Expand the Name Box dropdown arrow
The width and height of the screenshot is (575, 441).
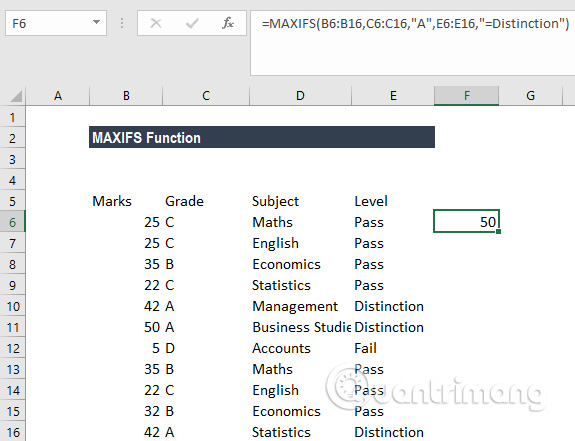[96, 22]
